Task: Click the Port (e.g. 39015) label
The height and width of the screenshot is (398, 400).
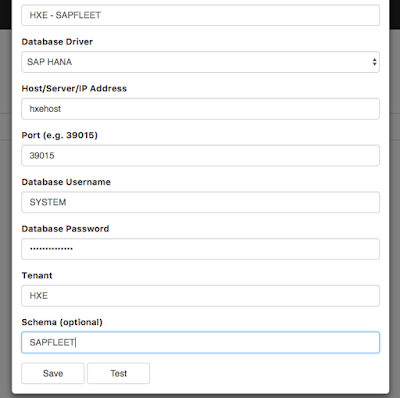Action: pyautogui.click(x=60, y=135)
